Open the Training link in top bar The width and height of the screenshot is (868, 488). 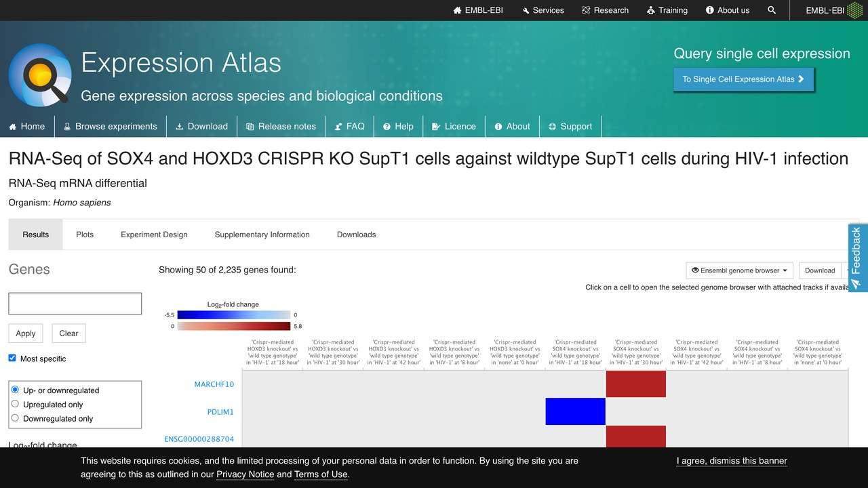point(667,10)
